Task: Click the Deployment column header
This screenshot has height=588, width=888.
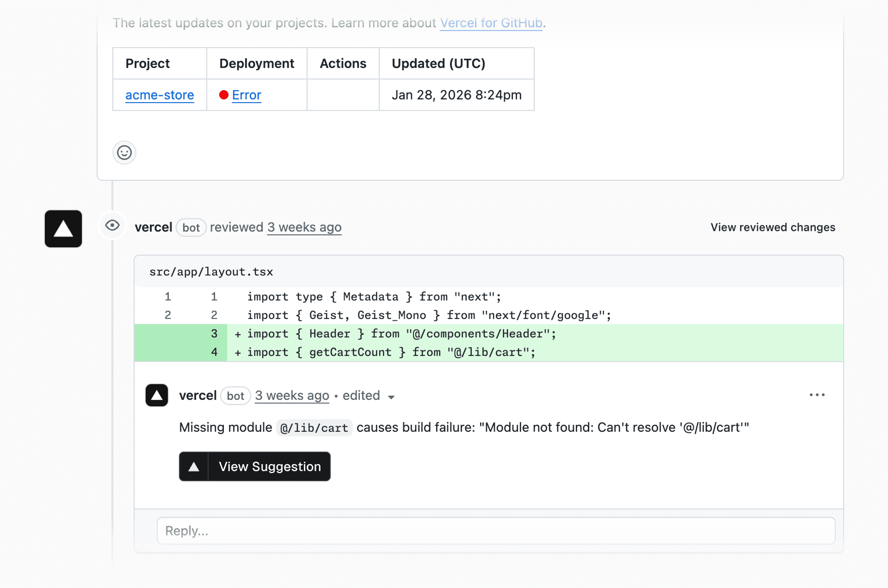Action: pos(257,63)
